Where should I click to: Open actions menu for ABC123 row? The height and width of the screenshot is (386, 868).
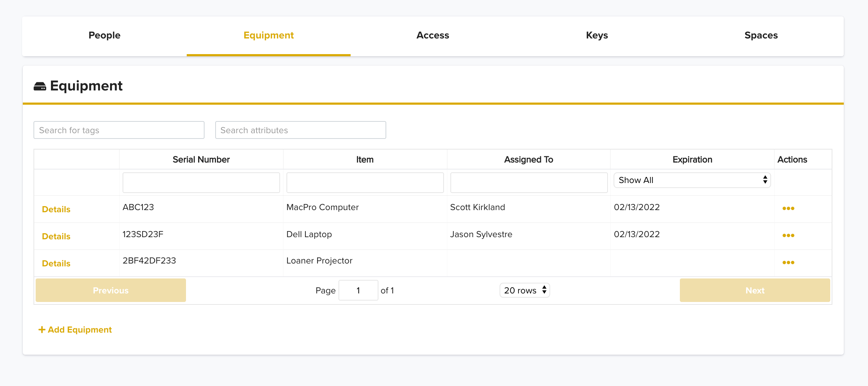point(788,208)
